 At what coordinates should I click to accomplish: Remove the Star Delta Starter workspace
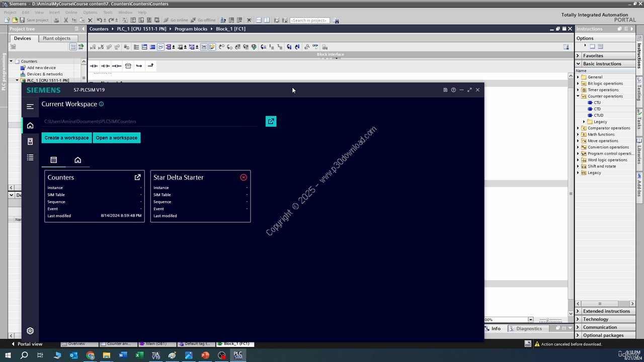coord(244,177)
